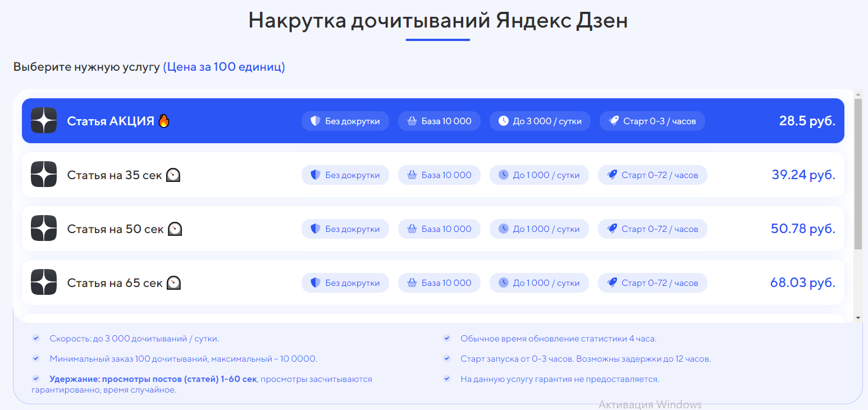Click clock icon in До 3 000 / сутки badge
This screenshot has width=868, height=410.
click(504, 121)
